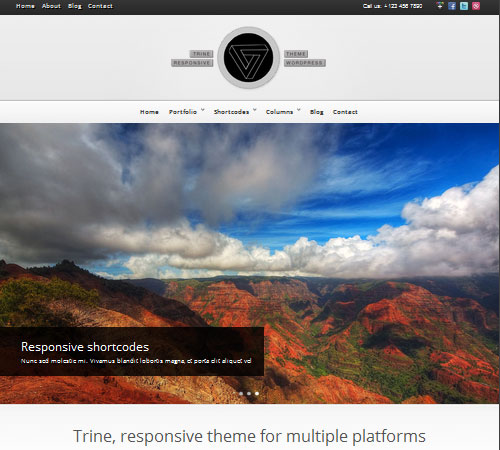The width and height of the screenshot is (500, 450).
Task: Open the Portfolio menu item
Action: point(183,112)
